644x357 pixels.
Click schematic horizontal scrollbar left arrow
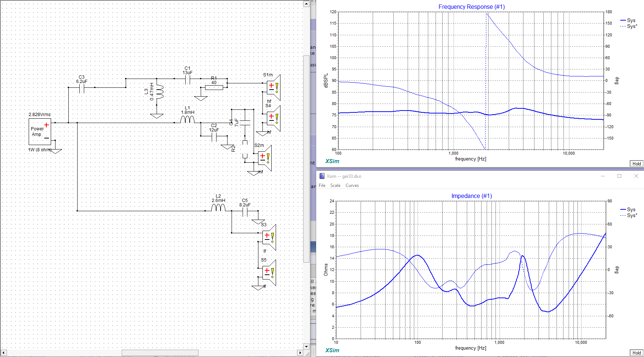tap(4, 353)
